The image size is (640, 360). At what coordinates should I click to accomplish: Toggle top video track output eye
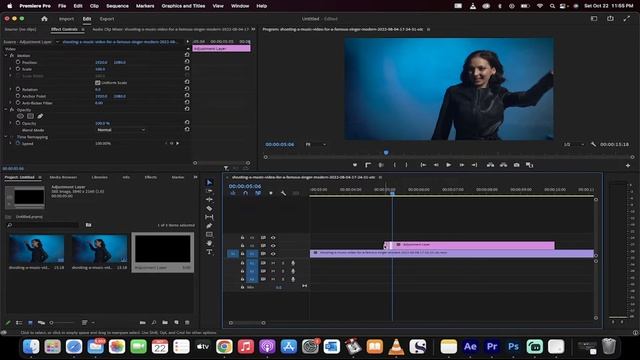click(273, 238)
